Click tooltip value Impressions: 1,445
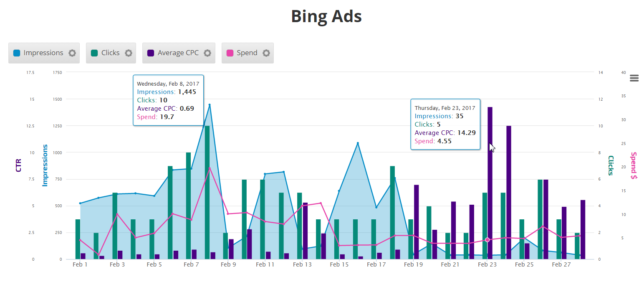 click(x=167, y=92)
